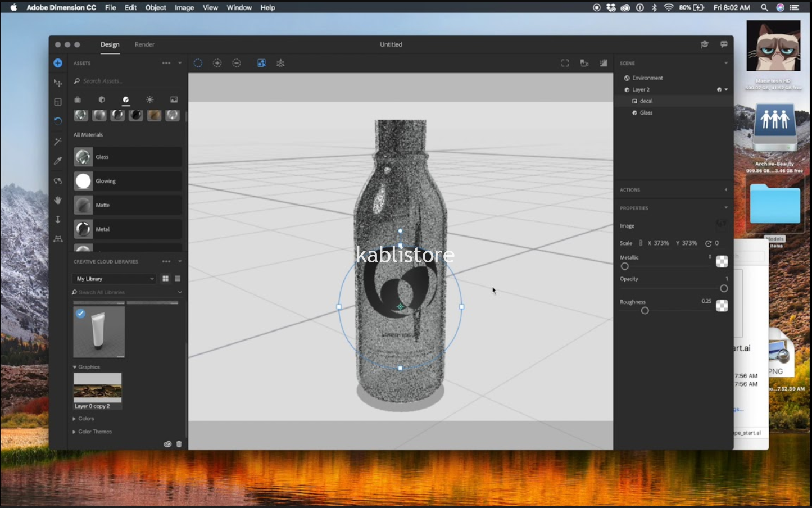Click the rotation icon next to value 0
Screen dimensions: 812x508
tap(709, 243)
